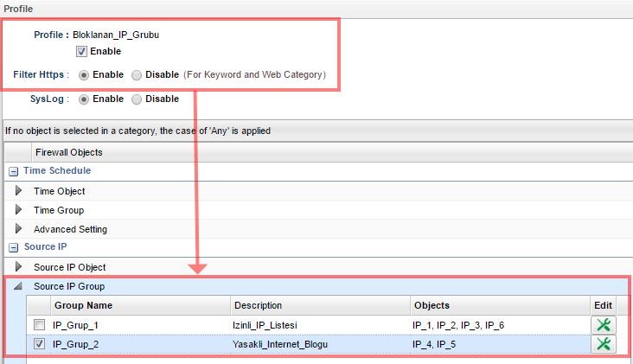Screen dimensions: 633x364
Task: Click the Group Name column header
Action: pos(83,305)
